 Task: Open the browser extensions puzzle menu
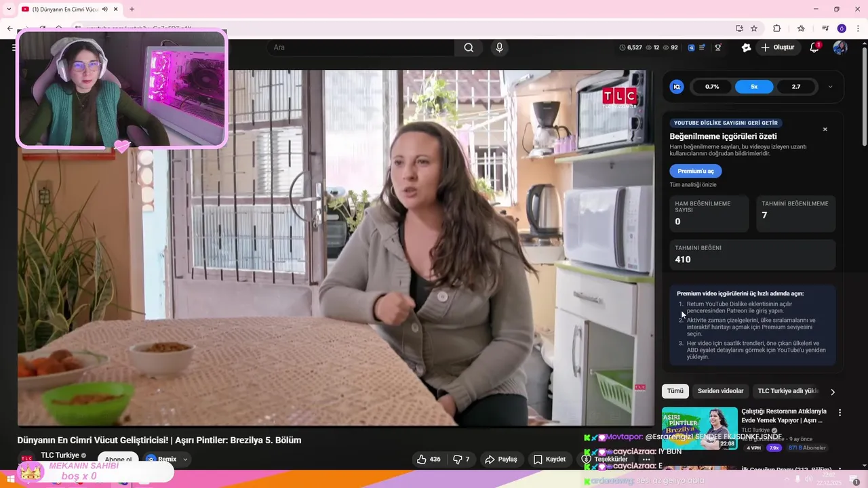(x=777, y=28)
